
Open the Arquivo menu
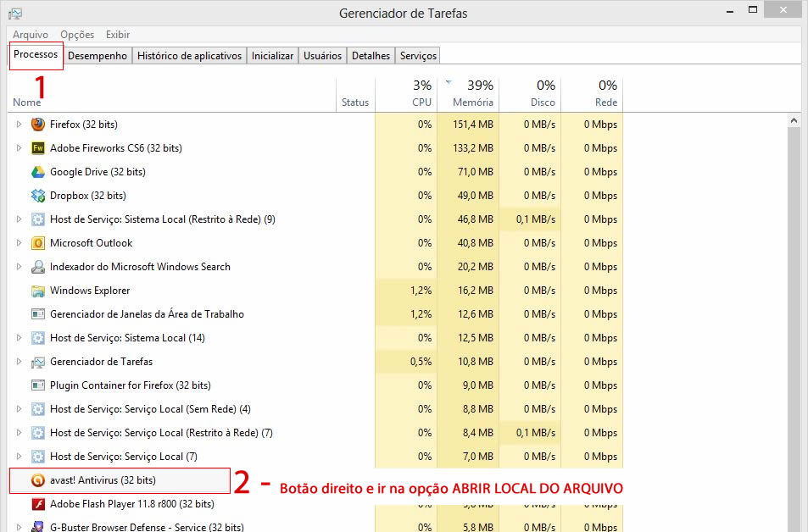(x=31, y=35)
